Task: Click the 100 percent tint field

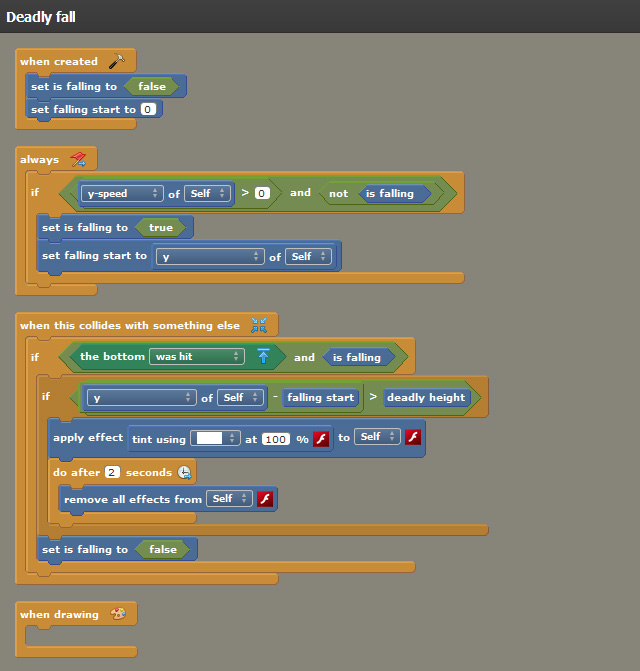Action: tap(276, 439)
